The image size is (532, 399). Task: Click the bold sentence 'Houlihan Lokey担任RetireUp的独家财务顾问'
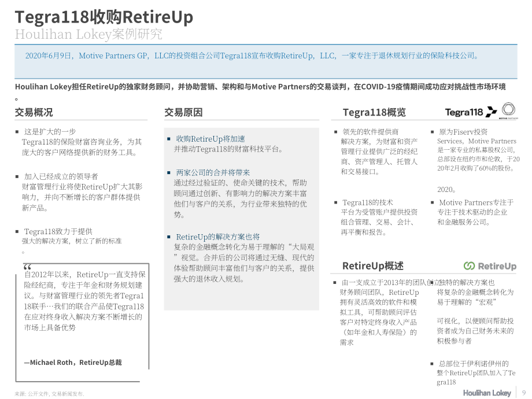click(x=260, y=87)
